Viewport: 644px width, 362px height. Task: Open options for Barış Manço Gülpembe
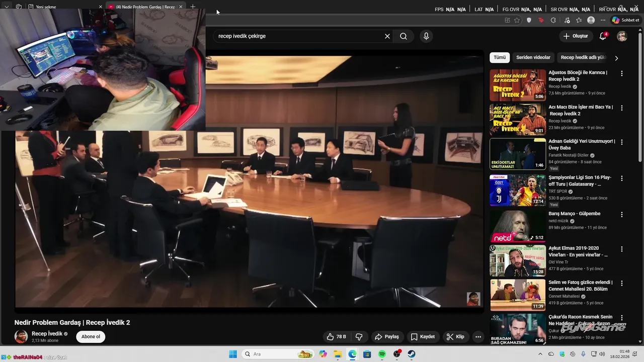(622, 215)
